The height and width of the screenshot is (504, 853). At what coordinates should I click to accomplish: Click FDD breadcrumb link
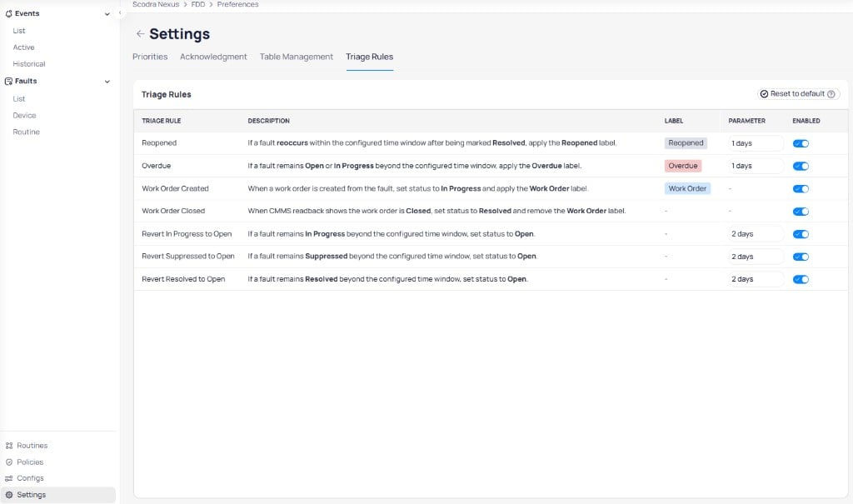click(198, 4)
